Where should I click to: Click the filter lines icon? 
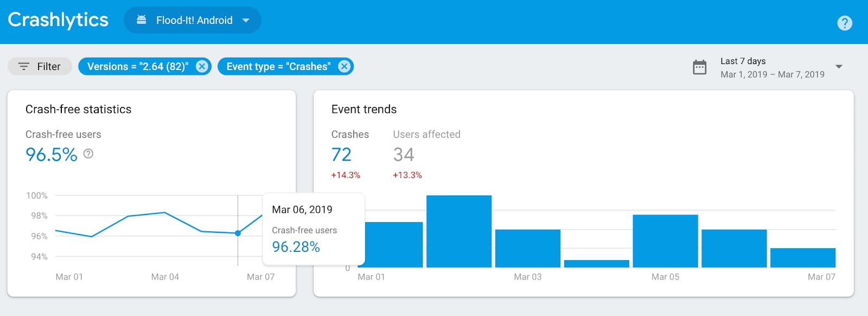24,66
